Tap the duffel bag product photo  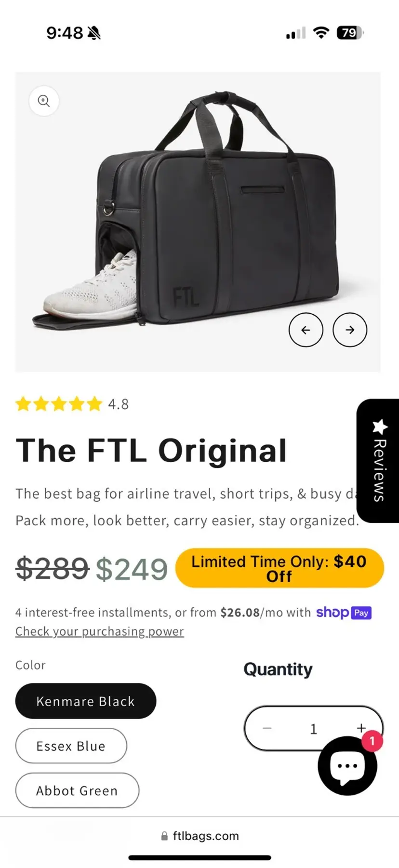198,222
